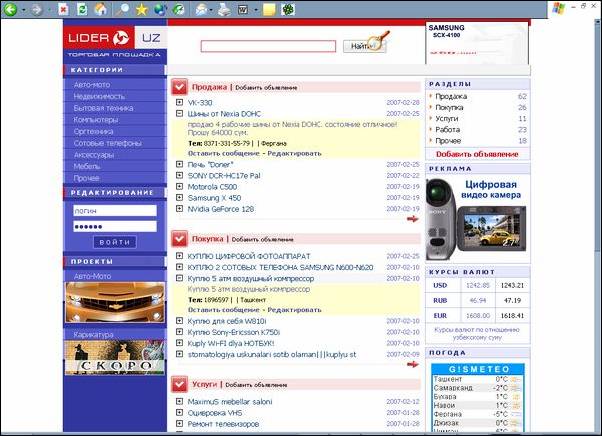The image size is (602, 436).
Task: Open the Компьютеры category
Action: [x=94, y=119]
